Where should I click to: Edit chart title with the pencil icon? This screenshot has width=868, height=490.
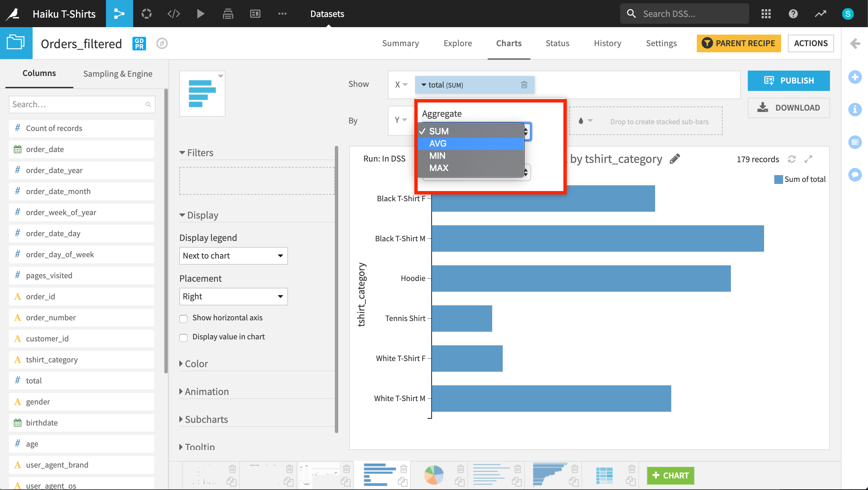click(675, 159)
